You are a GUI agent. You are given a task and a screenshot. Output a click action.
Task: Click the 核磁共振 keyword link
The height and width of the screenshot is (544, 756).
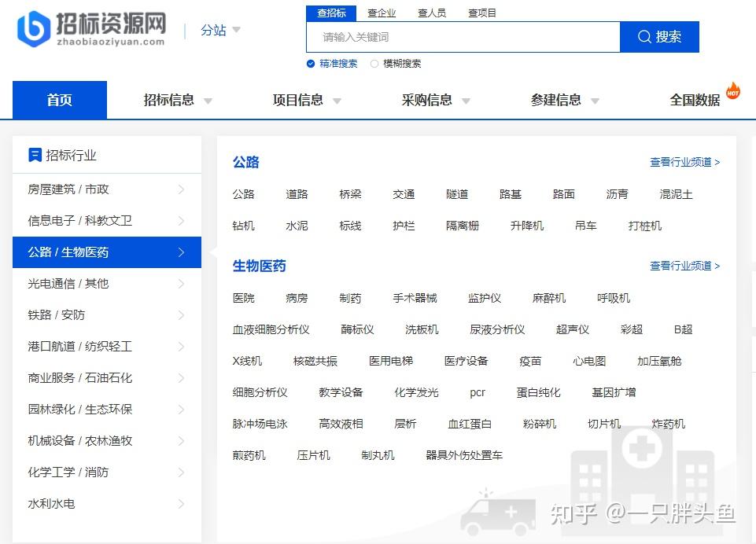point(315,361)
